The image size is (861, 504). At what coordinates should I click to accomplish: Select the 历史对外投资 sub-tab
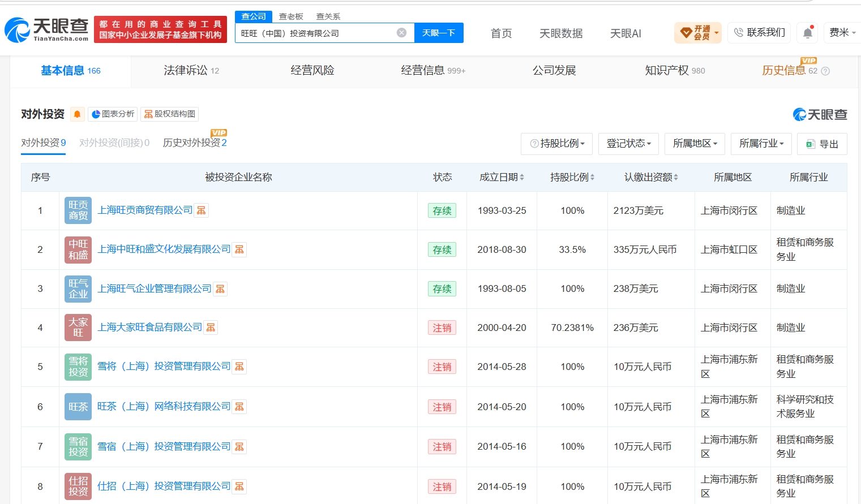[x=195, y=143]
